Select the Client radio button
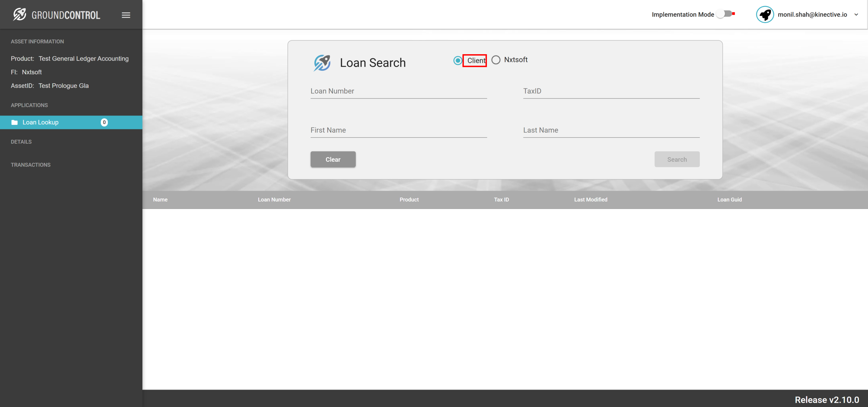Screen dimensions: 868x407 click(x=458, y=61)
